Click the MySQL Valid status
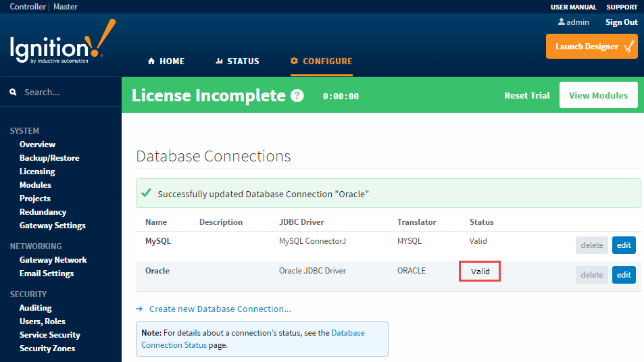The height and width of the screenshot is (362, 644). pyautogui.click(x=478, y=241)
